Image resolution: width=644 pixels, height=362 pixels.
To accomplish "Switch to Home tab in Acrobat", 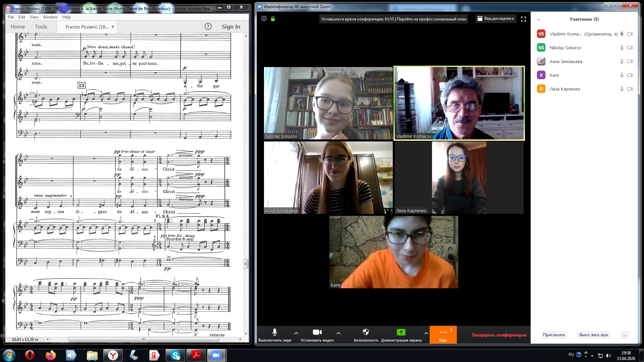I will tap(18, 27).
